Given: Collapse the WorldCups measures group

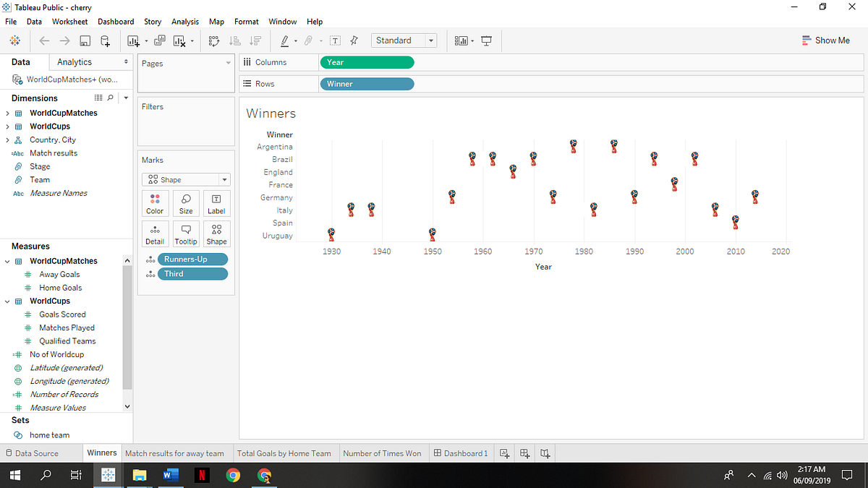Looking at the screenshot, I should click(7, 301).
